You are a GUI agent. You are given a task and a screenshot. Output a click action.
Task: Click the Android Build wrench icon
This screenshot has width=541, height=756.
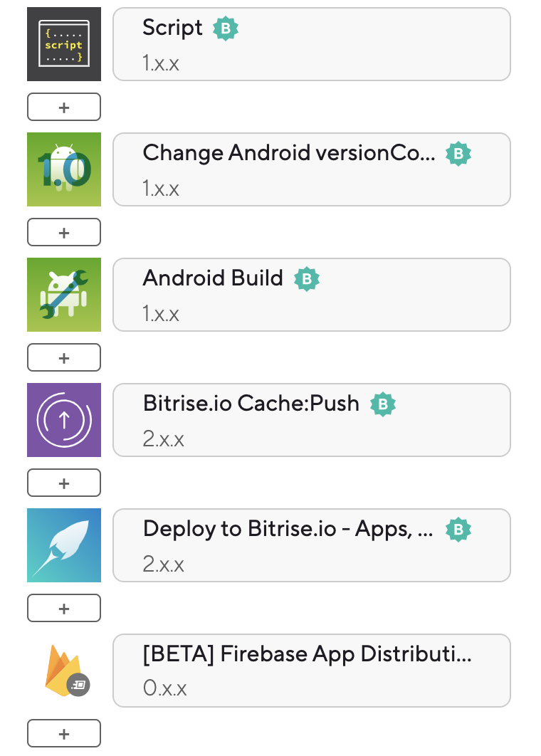[64, 295]
